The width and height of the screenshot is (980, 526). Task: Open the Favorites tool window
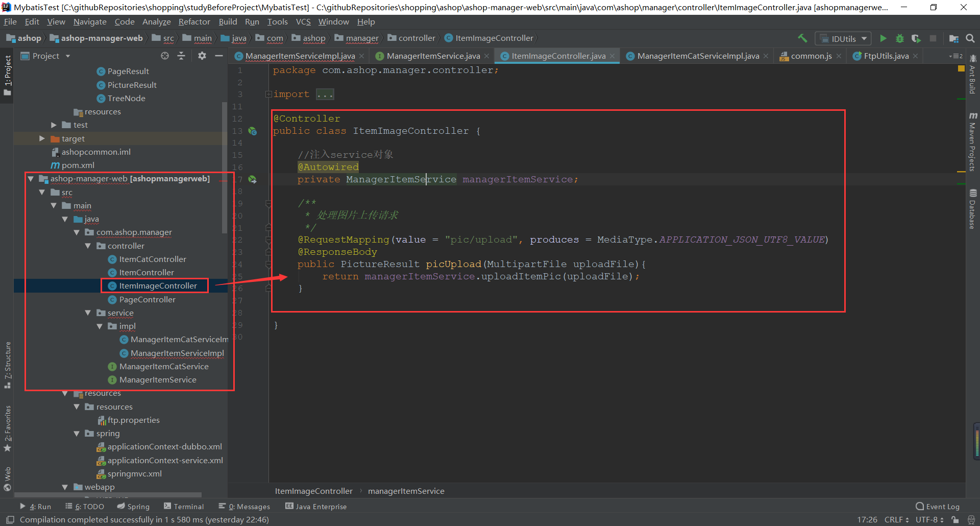pos(7,428)
